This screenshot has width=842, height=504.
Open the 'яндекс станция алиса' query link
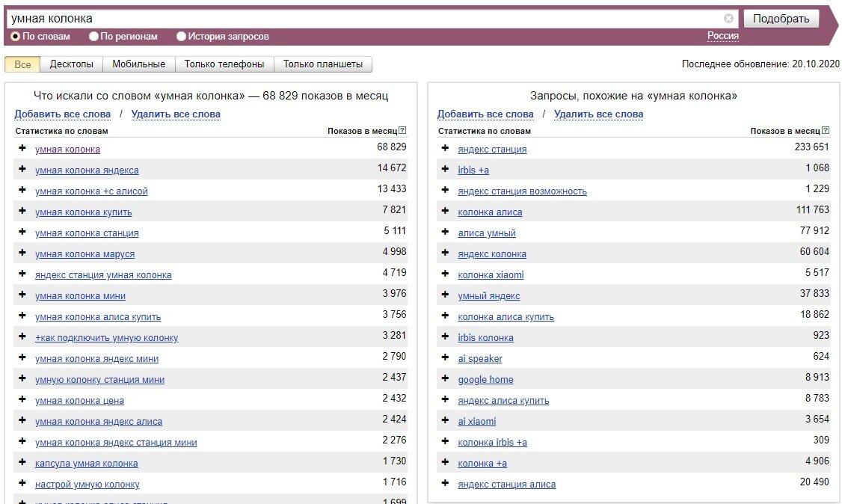click(x=507, y=484)
